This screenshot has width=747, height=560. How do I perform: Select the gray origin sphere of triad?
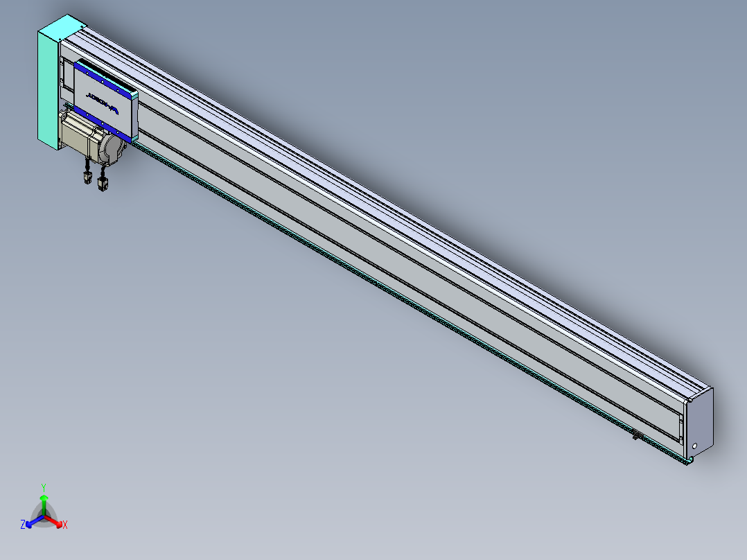click(44, 516)
